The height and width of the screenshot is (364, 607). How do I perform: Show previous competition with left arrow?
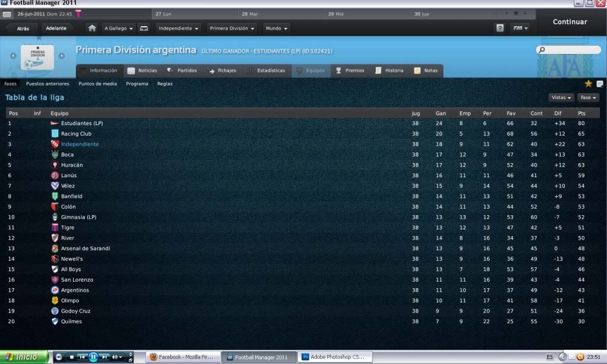[13, 56]
